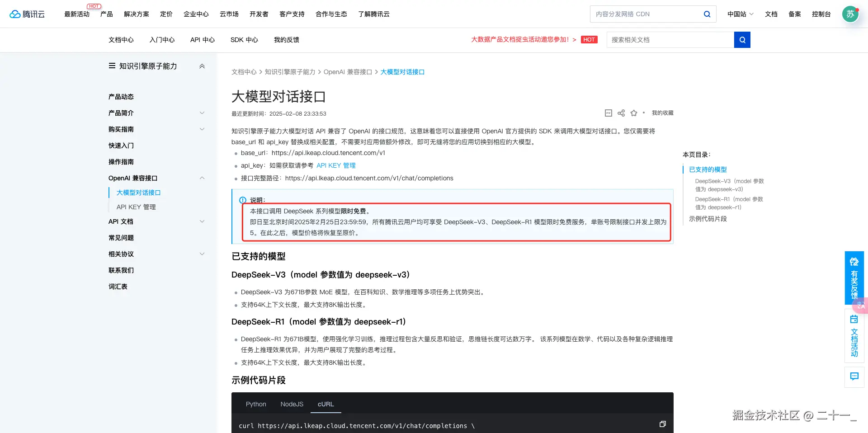The width and height of the screenshot is (868, 433).
Task: Open 我的反馈
Action: (287, 40)
